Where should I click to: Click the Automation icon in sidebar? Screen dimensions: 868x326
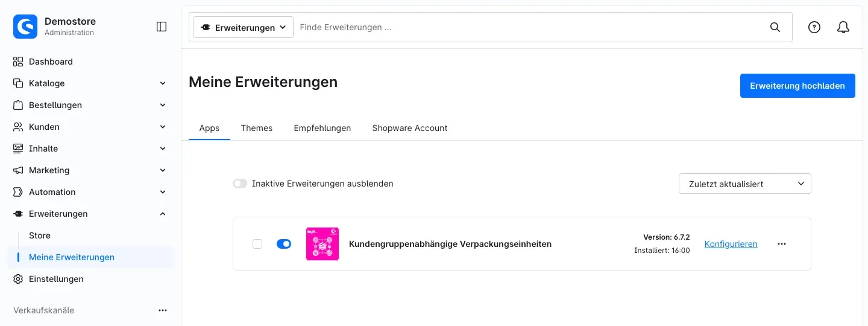tap(18, 192)
